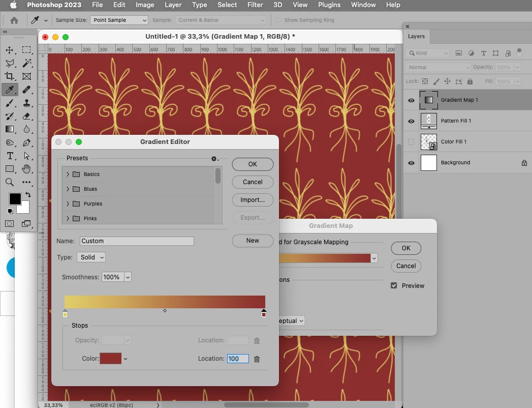The image size is (532, 408).
Task: Filter layers by adjustment layers
Action: [x=471, y=53]
